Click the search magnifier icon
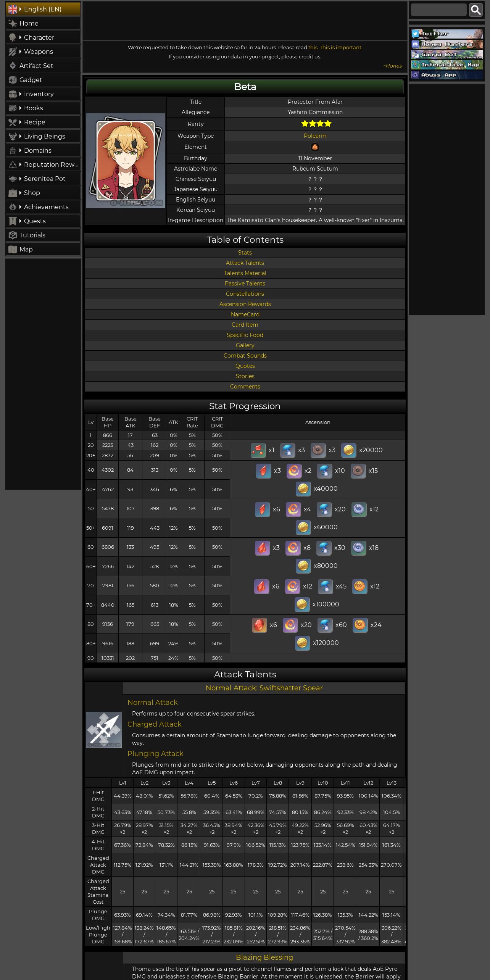 click(x=476, y=10)
